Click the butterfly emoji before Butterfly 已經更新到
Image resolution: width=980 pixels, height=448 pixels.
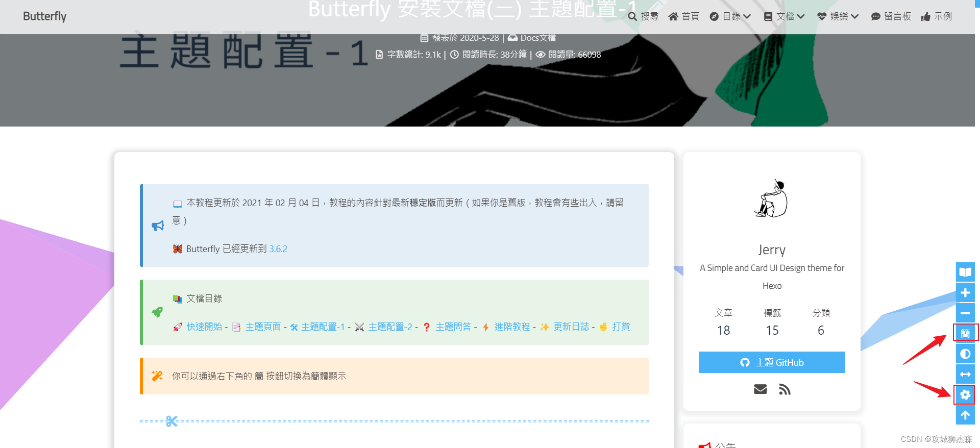(x=178, y=249)
